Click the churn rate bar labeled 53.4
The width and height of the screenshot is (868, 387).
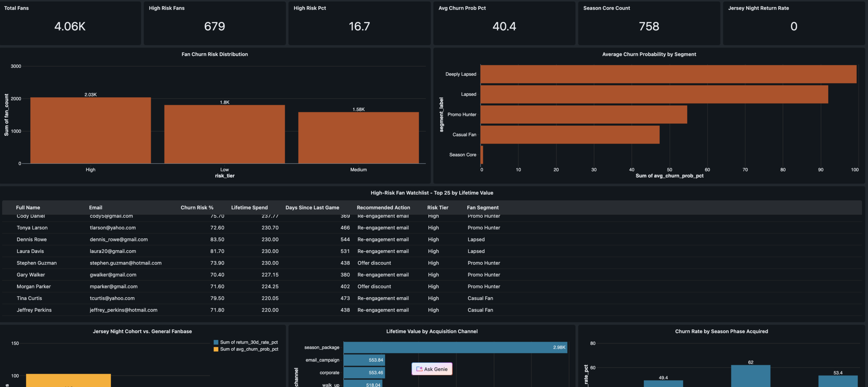tap(838, 381)
